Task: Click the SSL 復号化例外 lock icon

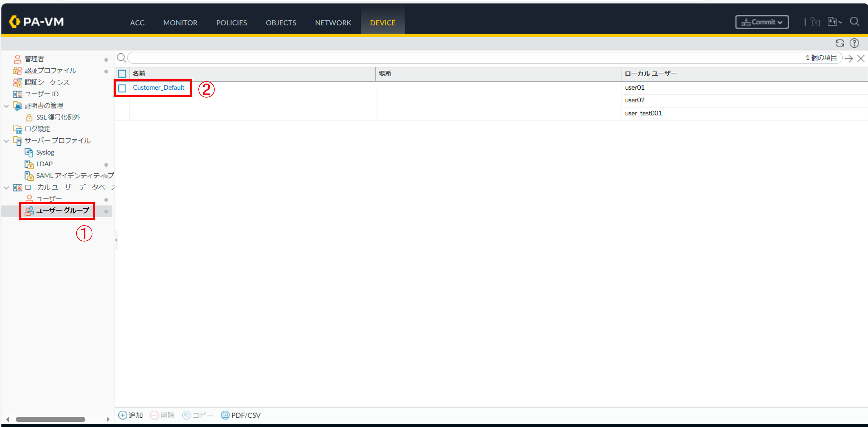Action: (x=29, y=117)
